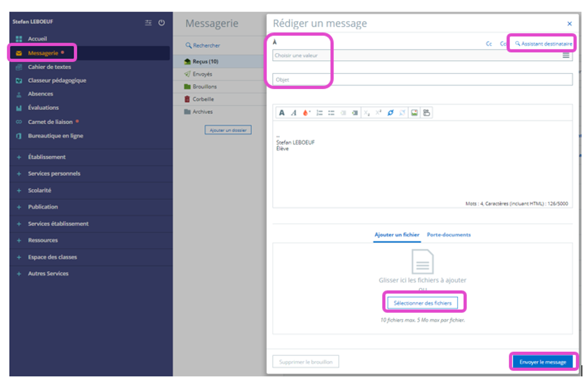Select the bullet list icon in editor toolbar
Viewport: 588px width, 383px height.
[x=331, y=113]
